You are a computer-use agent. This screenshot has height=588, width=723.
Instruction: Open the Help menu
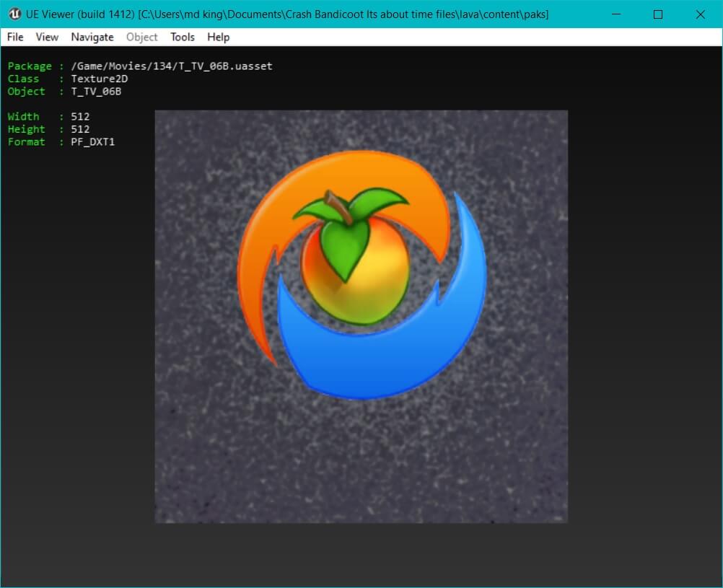[218, 37]
